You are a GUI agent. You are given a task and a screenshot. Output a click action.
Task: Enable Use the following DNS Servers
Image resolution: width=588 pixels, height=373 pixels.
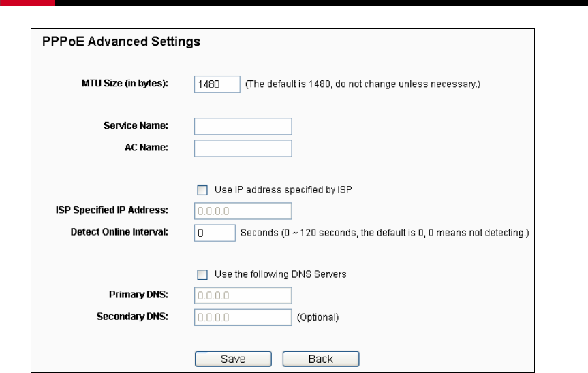[x=202, y=274]
